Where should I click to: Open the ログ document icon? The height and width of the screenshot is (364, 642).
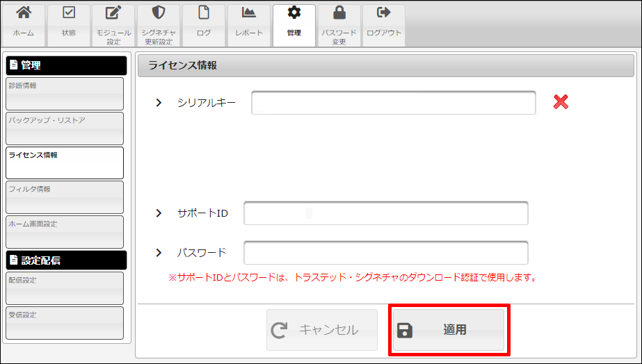pos(204,13)
